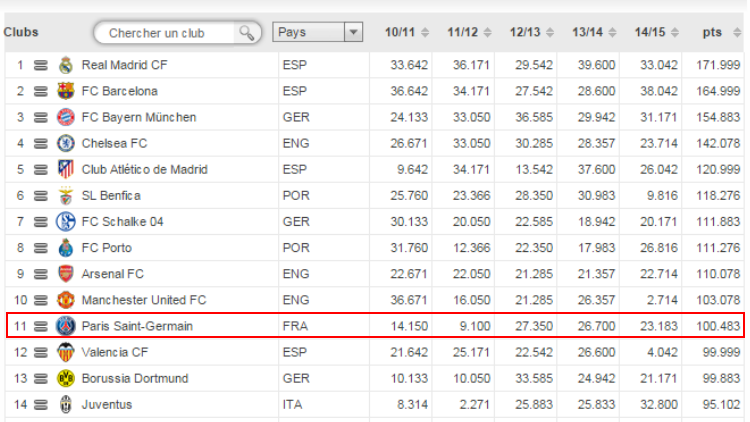
Task: Click the FC Barcelona crest icon
Action: point(66,91)
